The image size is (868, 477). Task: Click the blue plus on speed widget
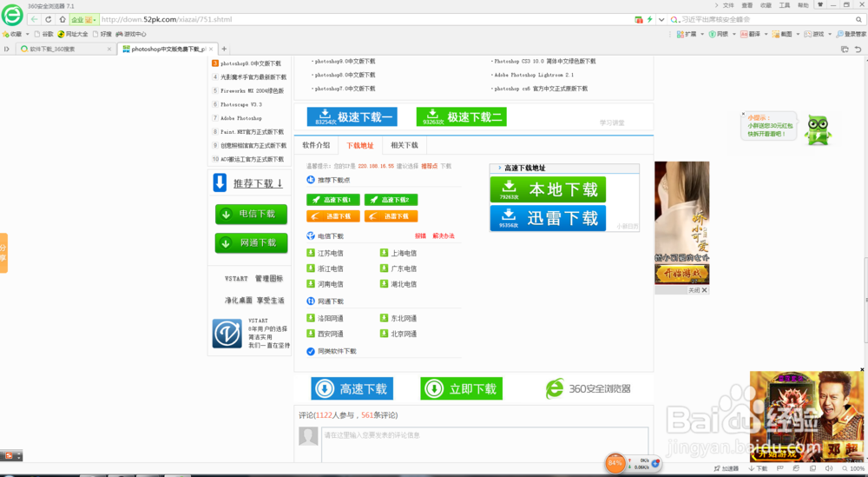[655, 462]
